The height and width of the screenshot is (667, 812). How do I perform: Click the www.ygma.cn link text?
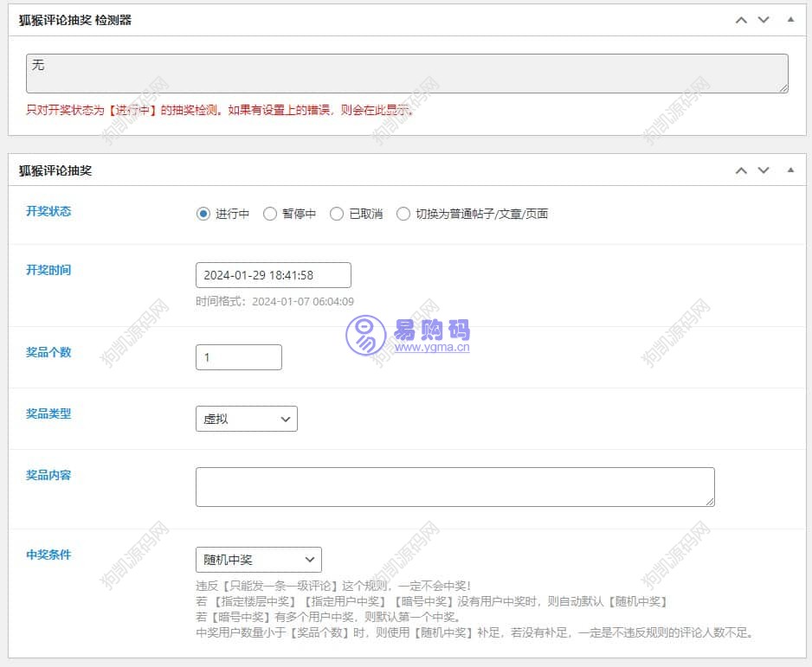[x=432, y=349]
